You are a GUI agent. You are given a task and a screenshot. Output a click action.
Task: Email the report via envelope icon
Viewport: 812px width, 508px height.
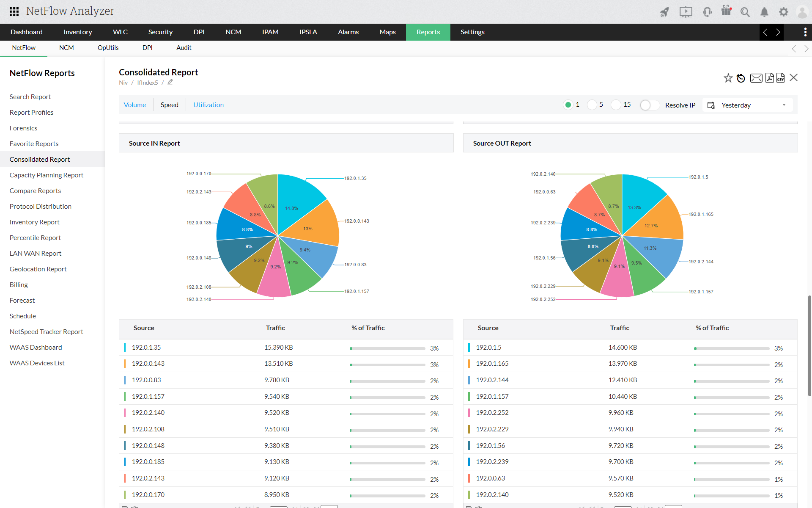click(756, 78)
